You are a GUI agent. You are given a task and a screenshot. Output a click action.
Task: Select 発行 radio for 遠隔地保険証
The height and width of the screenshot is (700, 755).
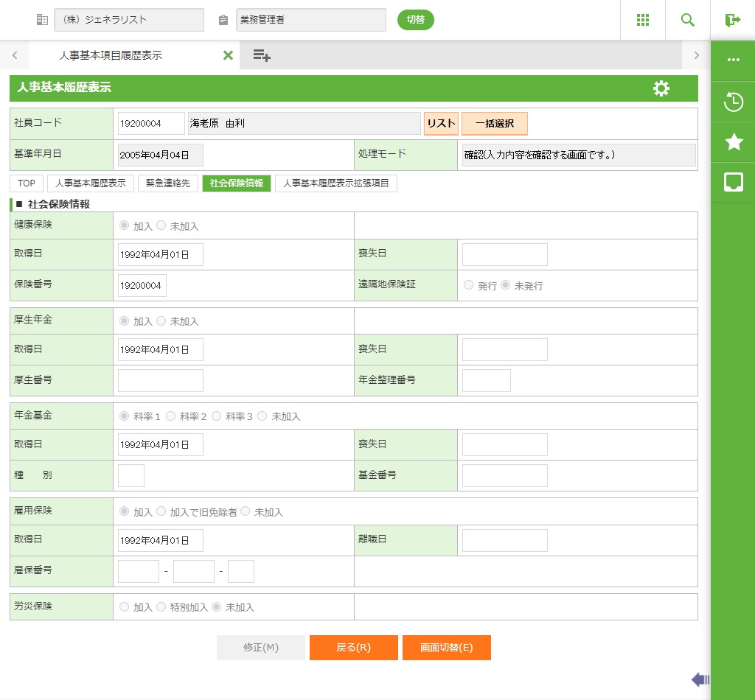click(x=468, y=285)
